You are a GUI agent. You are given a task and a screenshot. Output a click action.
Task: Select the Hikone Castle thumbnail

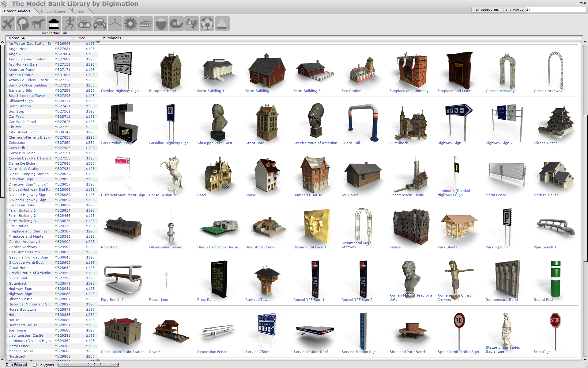555,123
